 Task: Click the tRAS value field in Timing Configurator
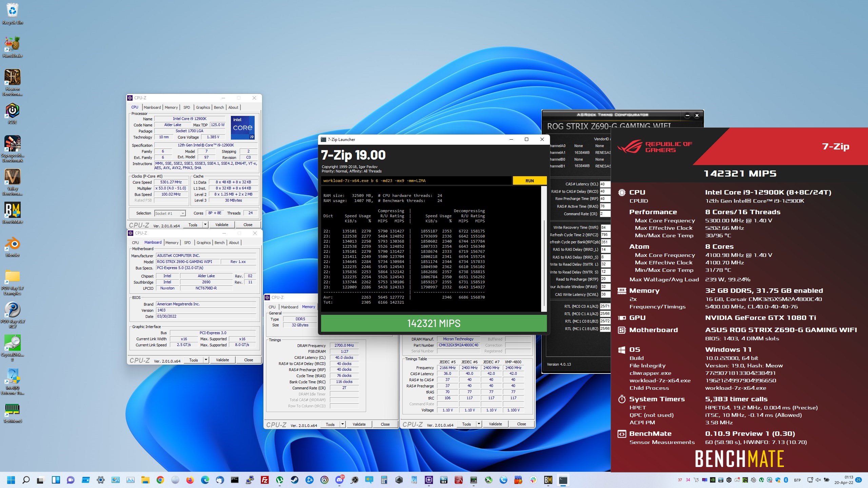coord(605,206)
